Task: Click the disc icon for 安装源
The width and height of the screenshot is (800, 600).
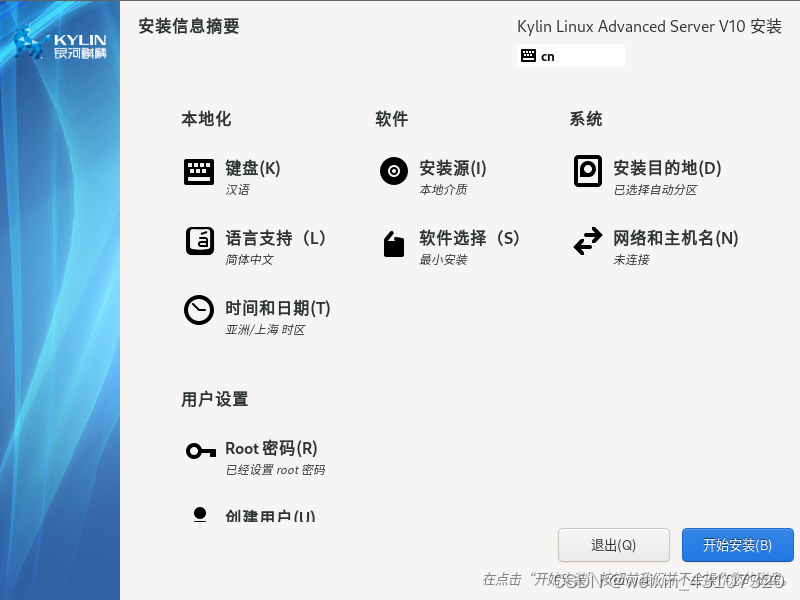Action: [393, 171]
